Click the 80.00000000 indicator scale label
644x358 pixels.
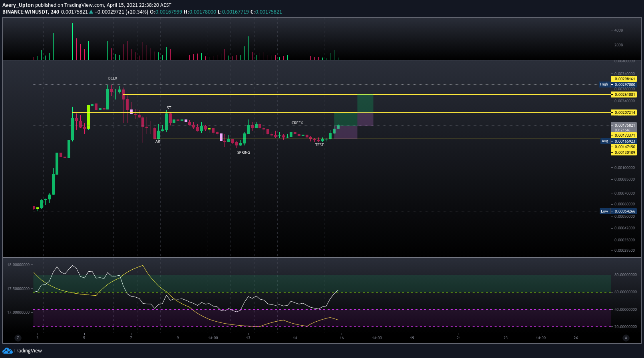pyautogui.click(x=625, y=275)
